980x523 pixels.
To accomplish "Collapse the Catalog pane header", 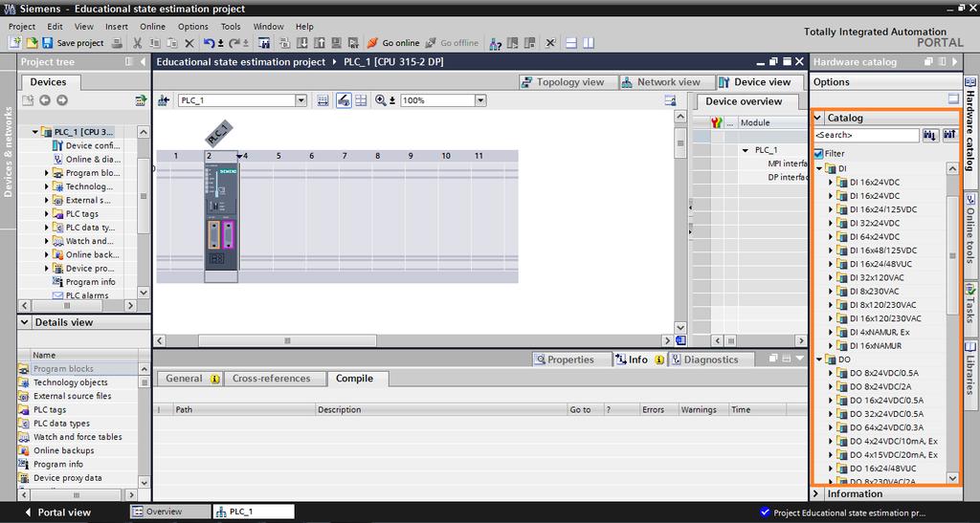I will pyautogui.click(x=817, y=118).
